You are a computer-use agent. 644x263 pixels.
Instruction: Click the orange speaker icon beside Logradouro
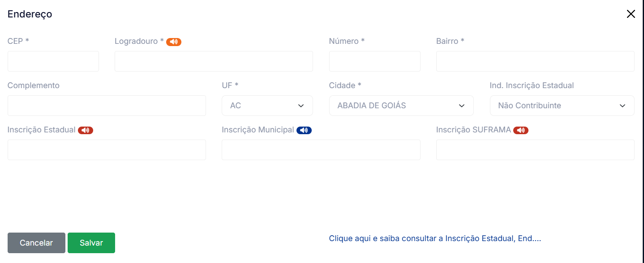(174, 42)
